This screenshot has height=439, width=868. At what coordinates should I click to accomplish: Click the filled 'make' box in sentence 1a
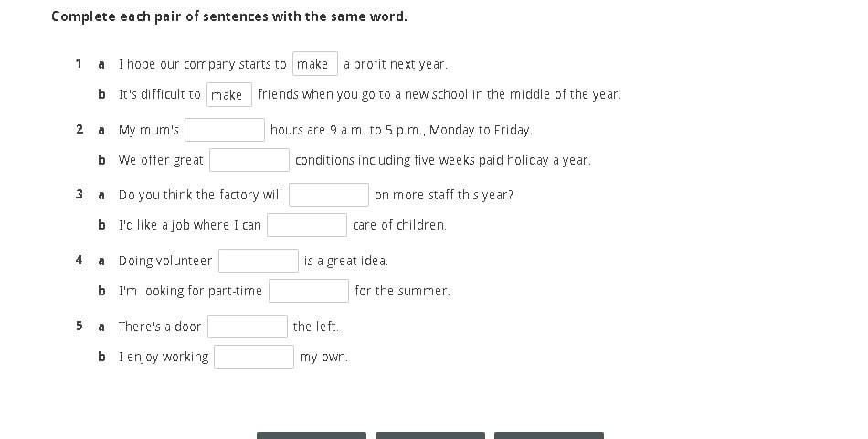(314, 64)
